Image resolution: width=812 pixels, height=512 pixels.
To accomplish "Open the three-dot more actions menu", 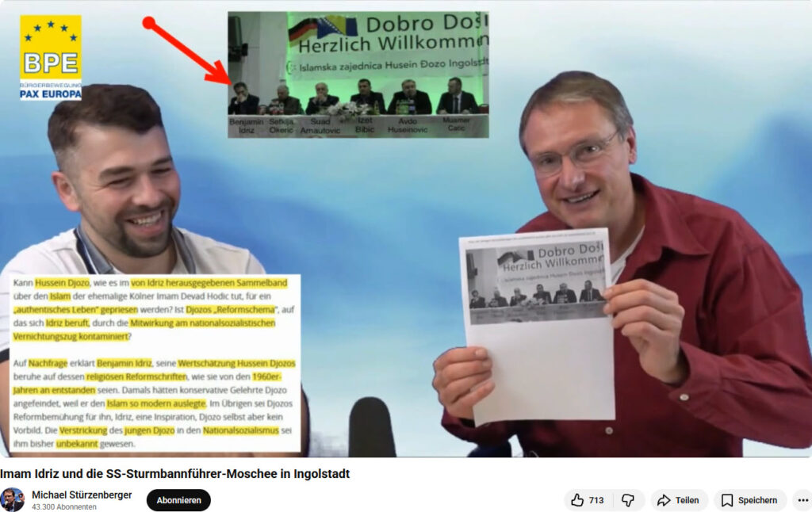I will [802, 500].
